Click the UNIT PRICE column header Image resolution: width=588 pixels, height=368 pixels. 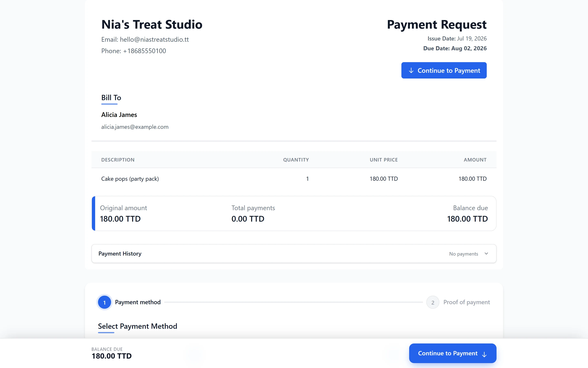tap(384, 160)
